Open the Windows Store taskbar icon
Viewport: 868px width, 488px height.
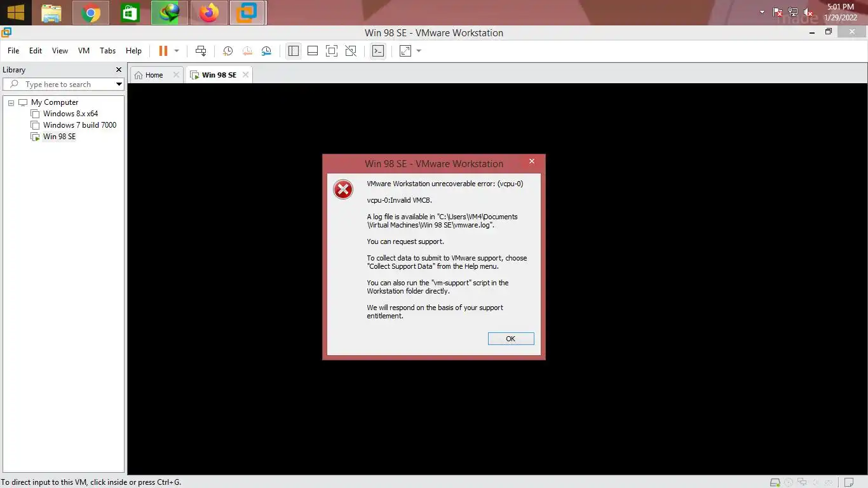130,13
